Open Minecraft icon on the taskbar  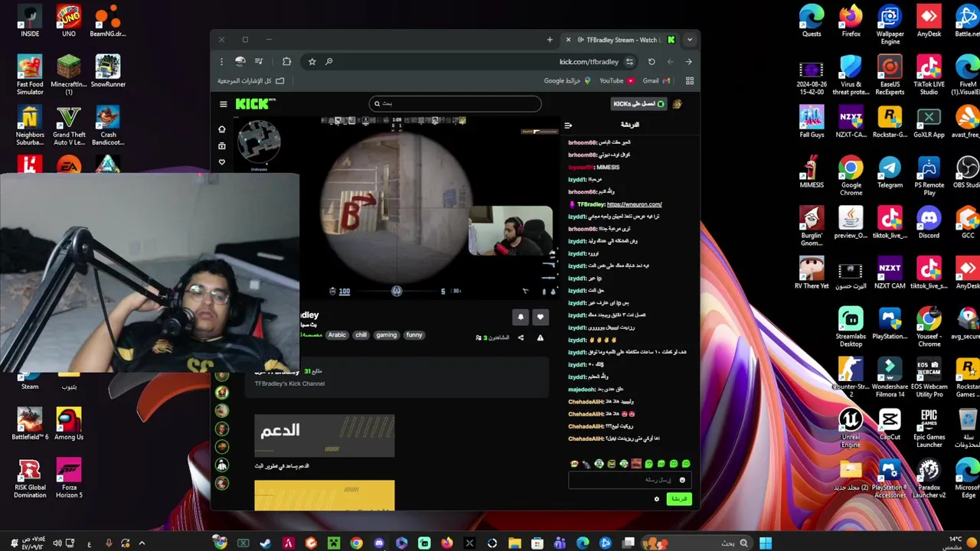334,543
